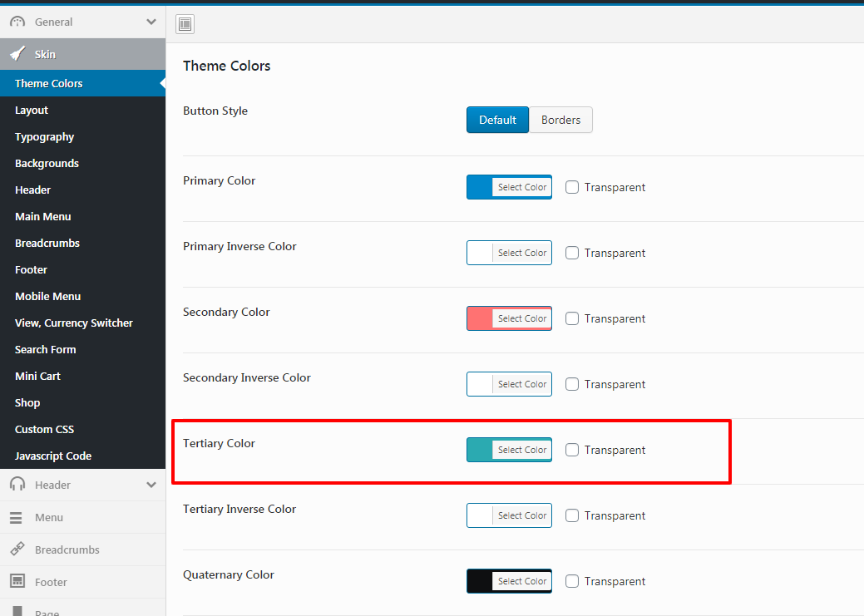Click the expand-all-sections icon in the top toolbar
Viewport: 864px width, 616px height.
click(x=185, y=24)
